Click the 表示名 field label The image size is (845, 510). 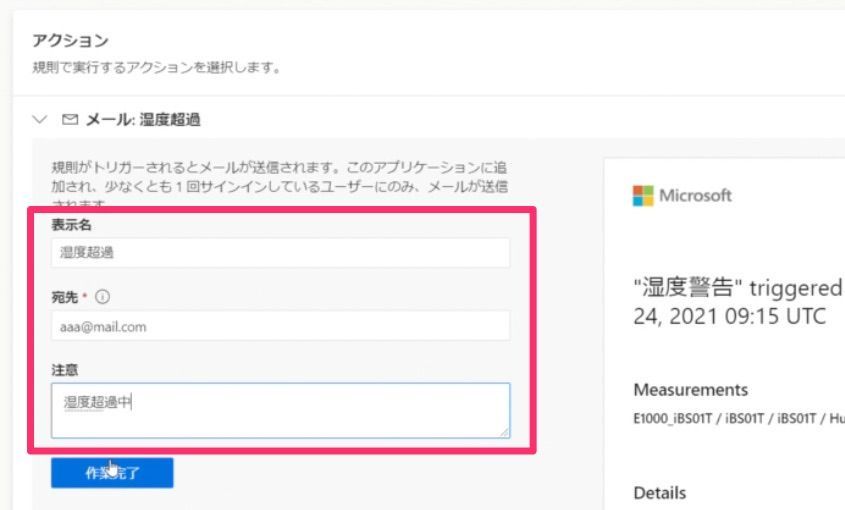[x=71, y=225]
